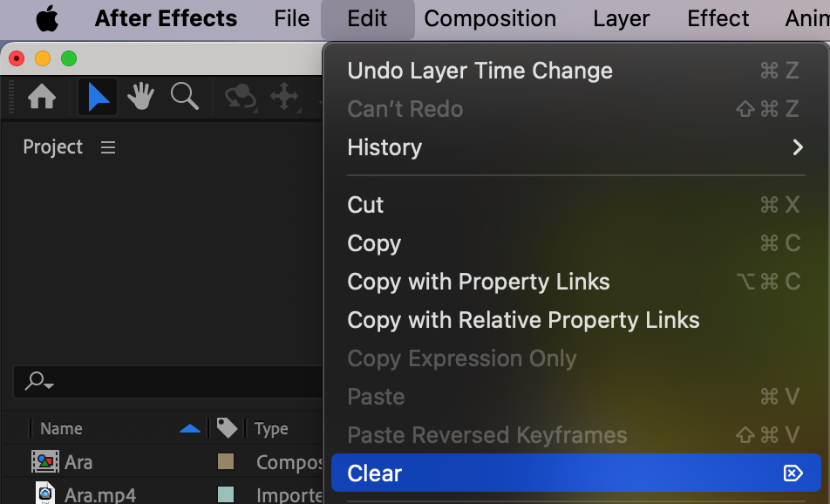Toggle Name column sort order arrow
Image resolution: width=830 pixels, height=504 pixels.
coord(189,428)
